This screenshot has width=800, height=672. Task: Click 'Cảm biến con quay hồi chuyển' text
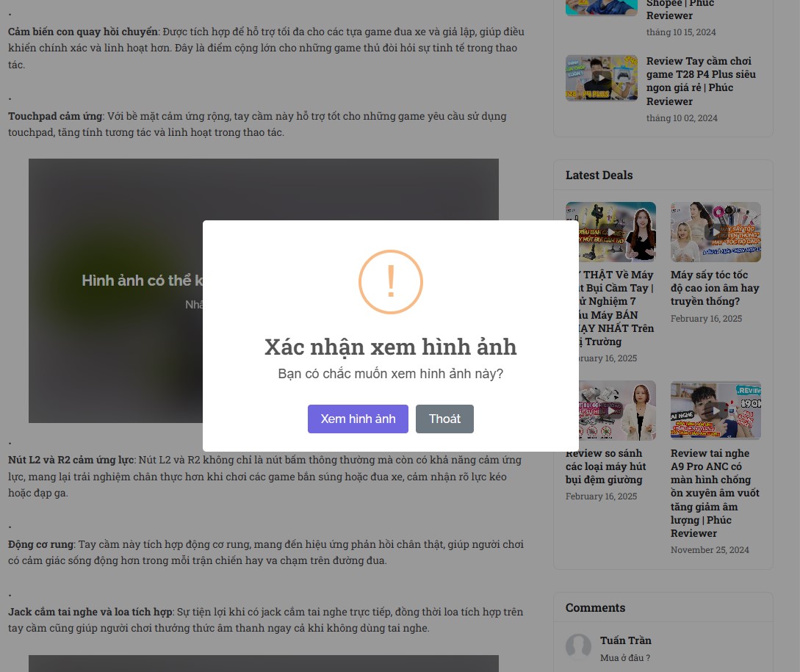click(83, 32)
